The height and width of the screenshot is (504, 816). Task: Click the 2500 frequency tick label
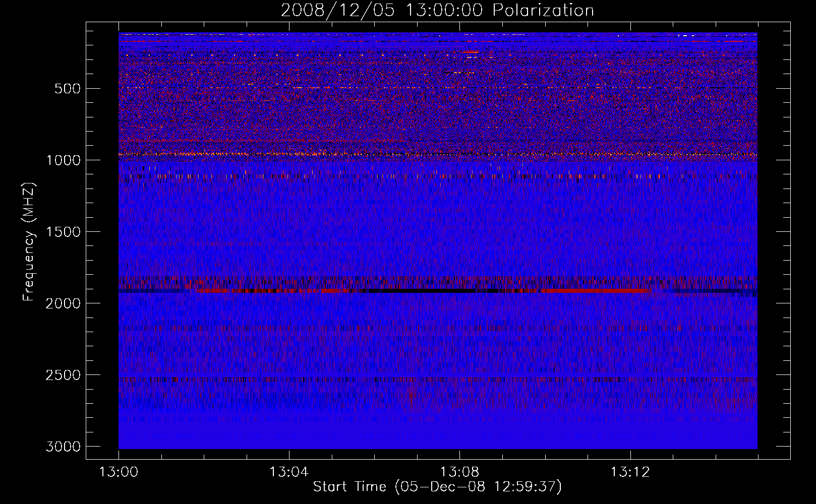tap(63, 375)
